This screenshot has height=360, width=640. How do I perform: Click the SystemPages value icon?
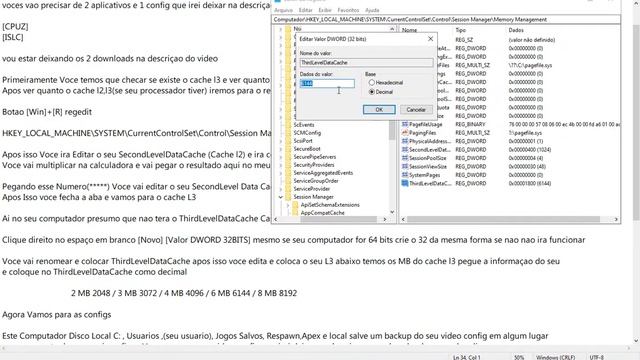click(405, 175)
